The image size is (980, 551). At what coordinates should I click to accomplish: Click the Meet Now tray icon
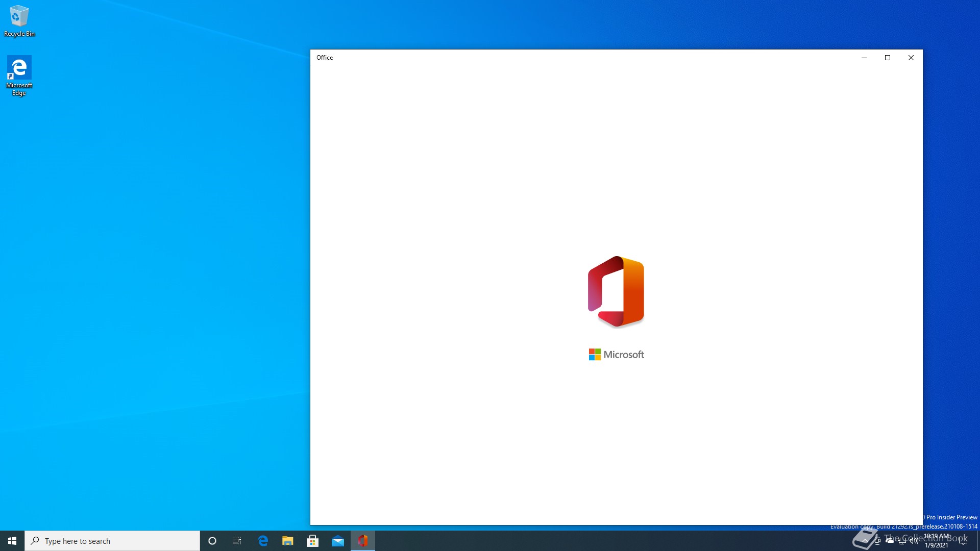(877, 541)
